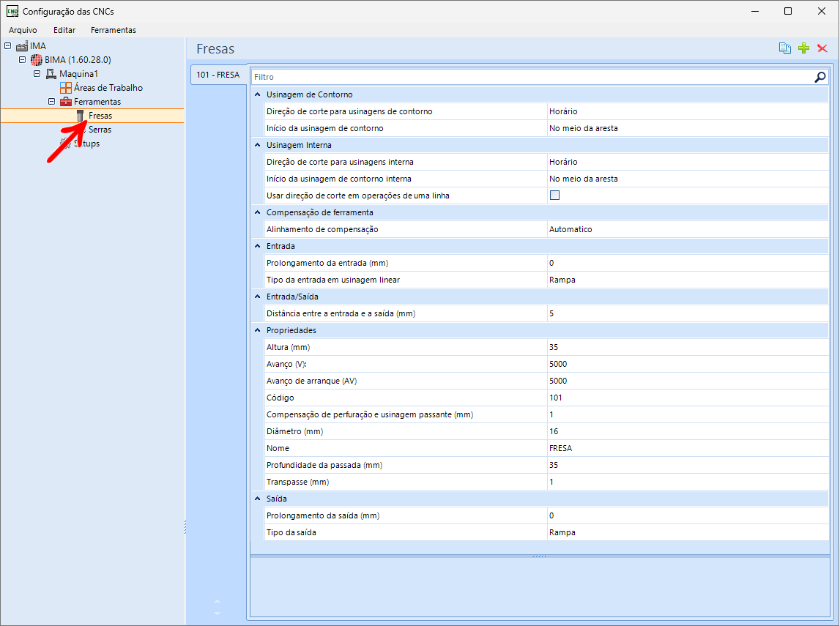Collapse Compensação de ferramenta group
Image resolution: width=840 pixels, height=626 pixels.
point(258,212)
